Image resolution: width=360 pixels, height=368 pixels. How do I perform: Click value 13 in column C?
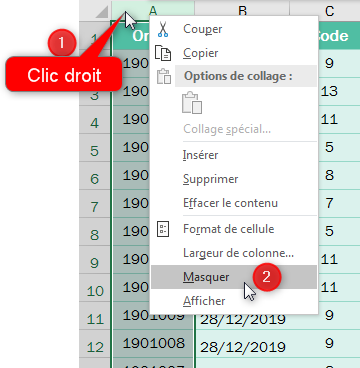329,91
